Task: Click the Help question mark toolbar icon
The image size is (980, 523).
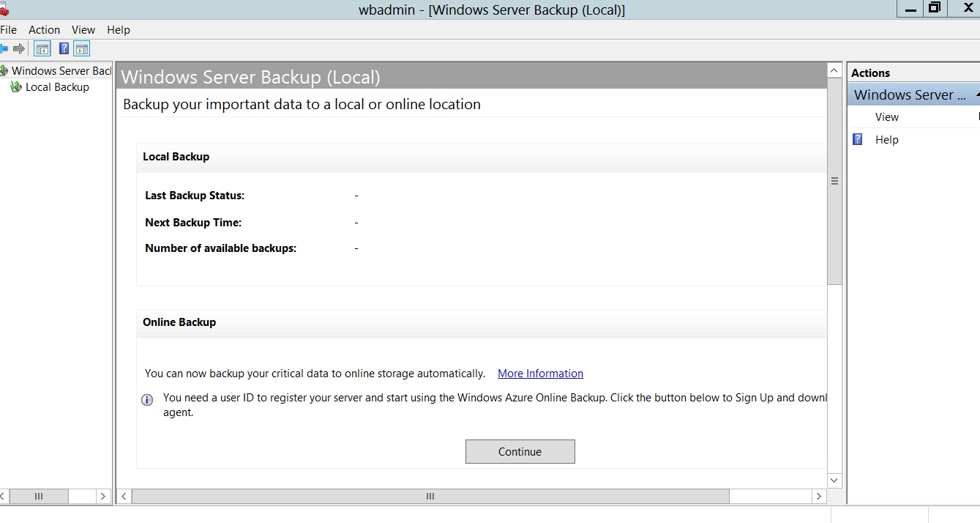Action: coord(64,49)
